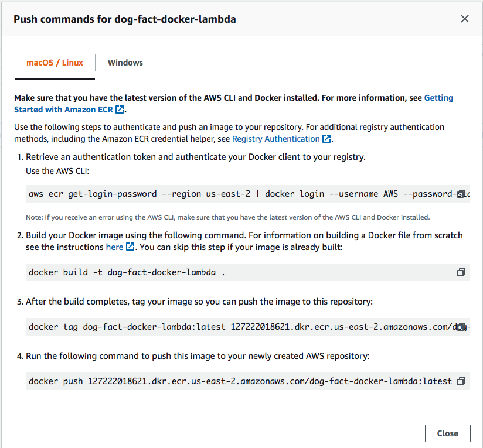Follow the 'here' Dockerfile instructions link
Viewport: 483px width, 448px height.
(x=114, y=247)
